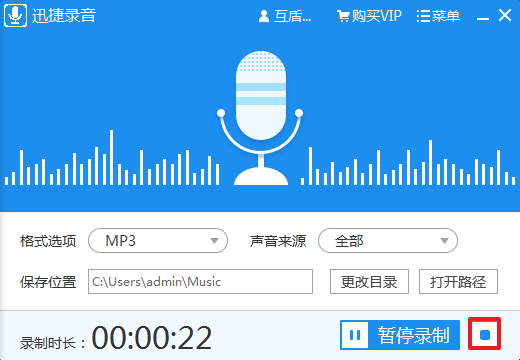Open the 声音来源 全部 dropdown
Screen dimensions: 520x360
(x=388, y=241)
